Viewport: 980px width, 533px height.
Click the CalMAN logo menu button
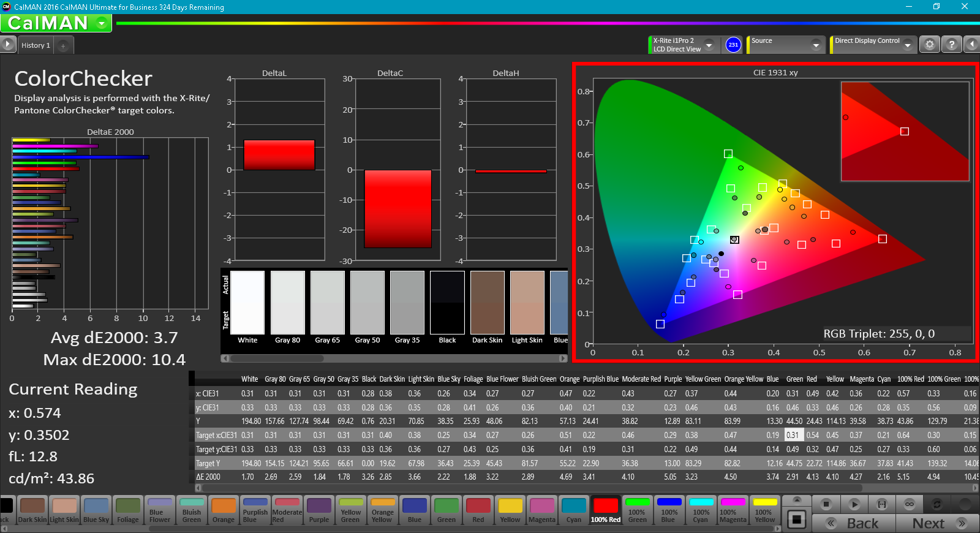click(x=56, y=23)
